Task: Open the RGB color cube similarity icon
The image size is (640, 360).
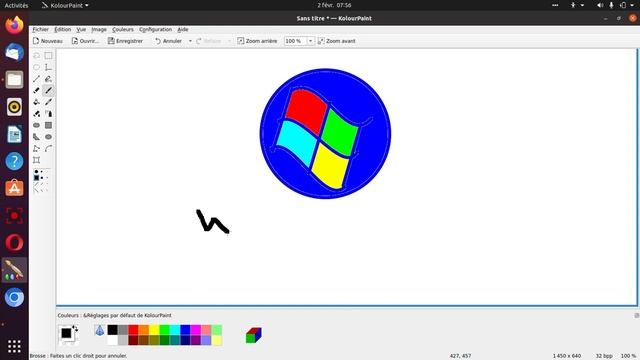Action: click(253, 335)
